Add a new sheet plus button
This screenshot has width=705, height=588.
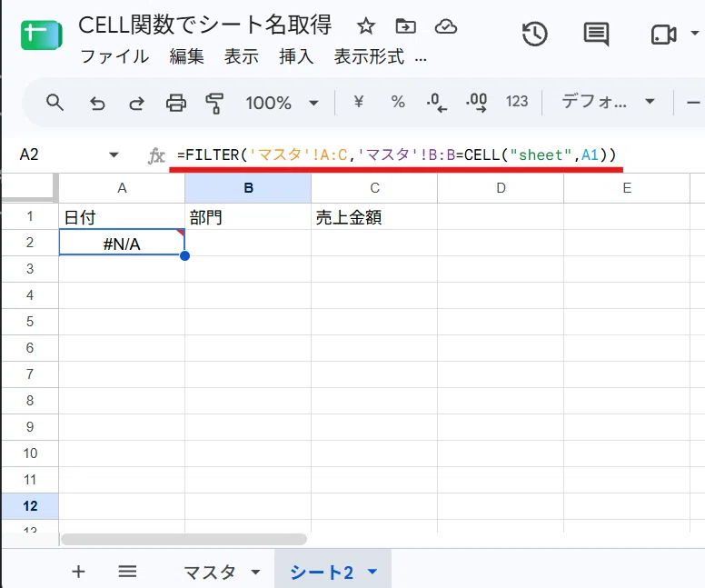[x=78, y=572]
